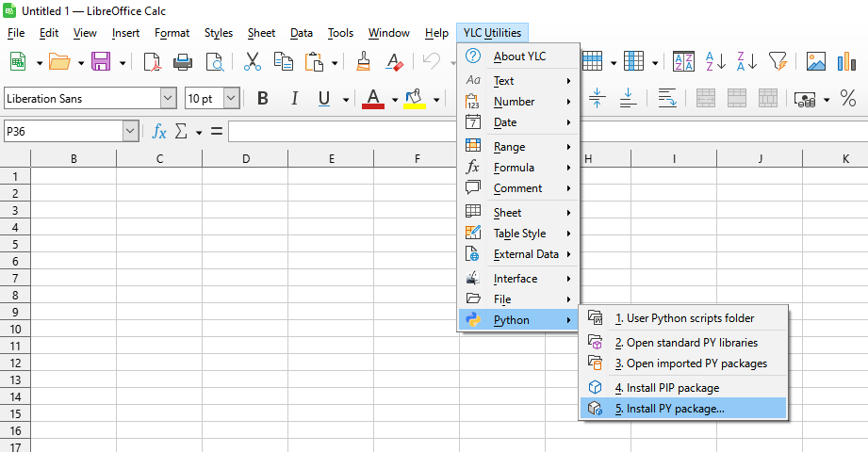Open the font name dropdown
The height and width of the screenshot is (452, 868).
(x=168, y=99)
